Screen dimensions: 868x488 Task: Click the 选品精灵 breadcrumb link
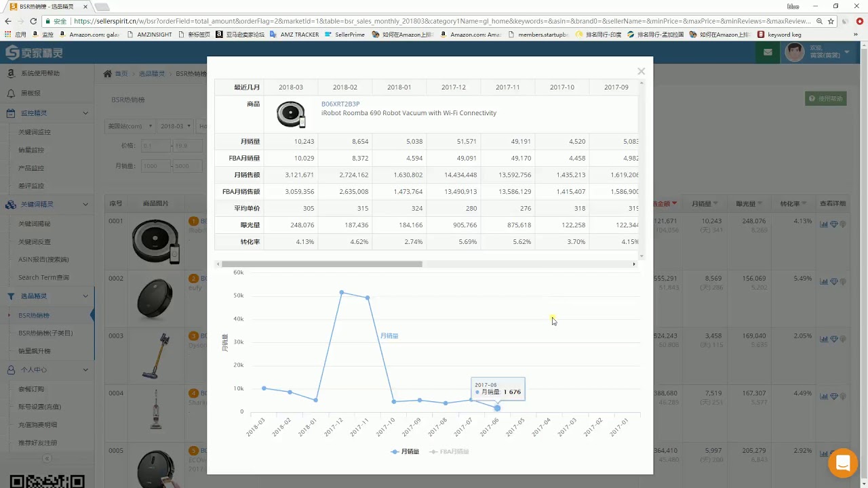[152, 74]
